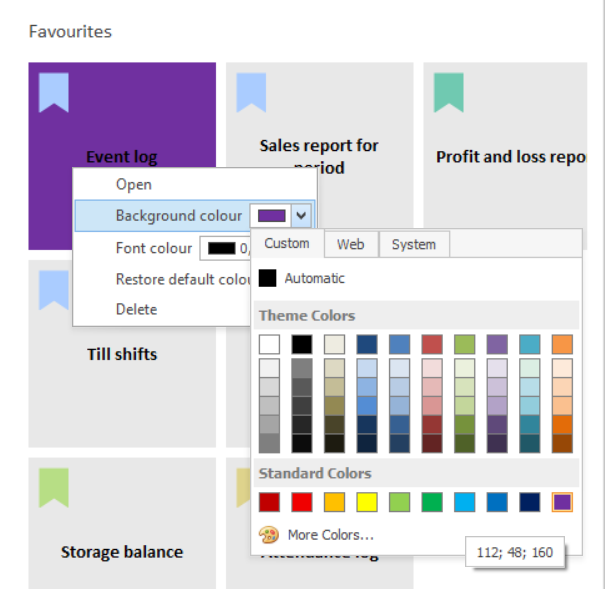Click the palette icon beside More Colors
605x589 pixels.
click(268, 535)
